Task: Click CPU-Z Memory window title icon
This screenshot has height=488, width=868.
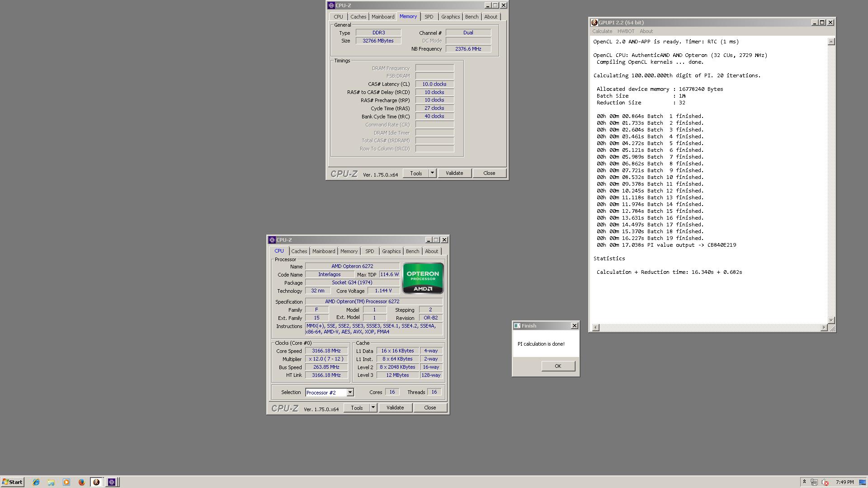Action: [331, 5]
